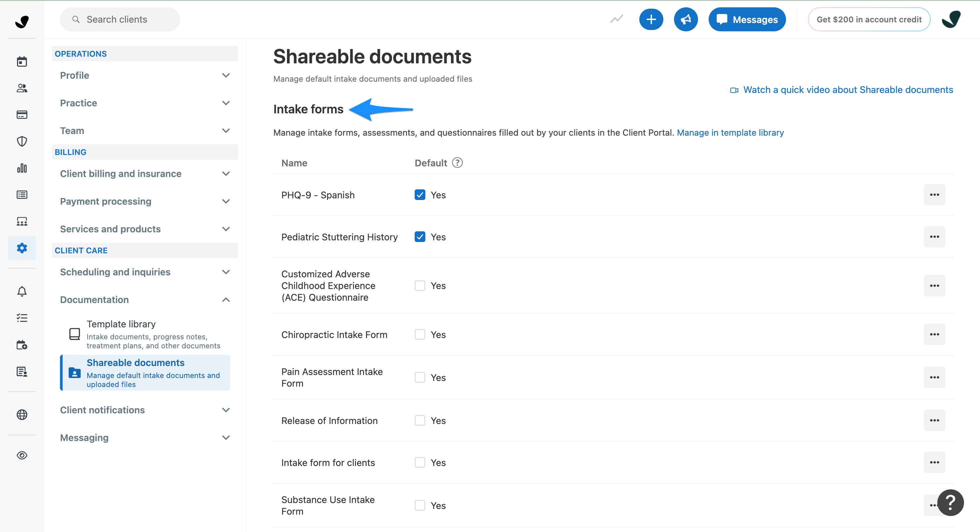Screen dimensions: 980x532
Task: Open options menu for Release of Information
Action: coord(934,421)
